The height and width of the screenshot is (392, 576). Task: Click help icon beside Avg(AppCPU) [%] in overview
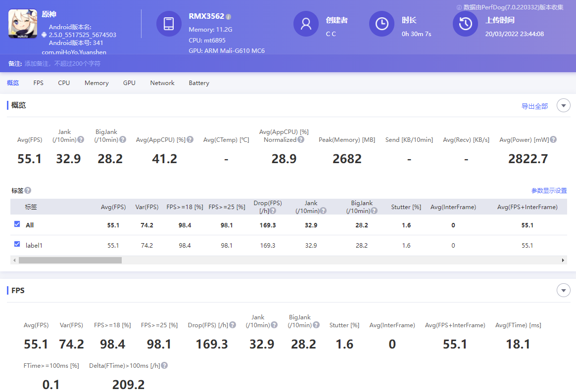pyautogui.click(x=190, y=140)
